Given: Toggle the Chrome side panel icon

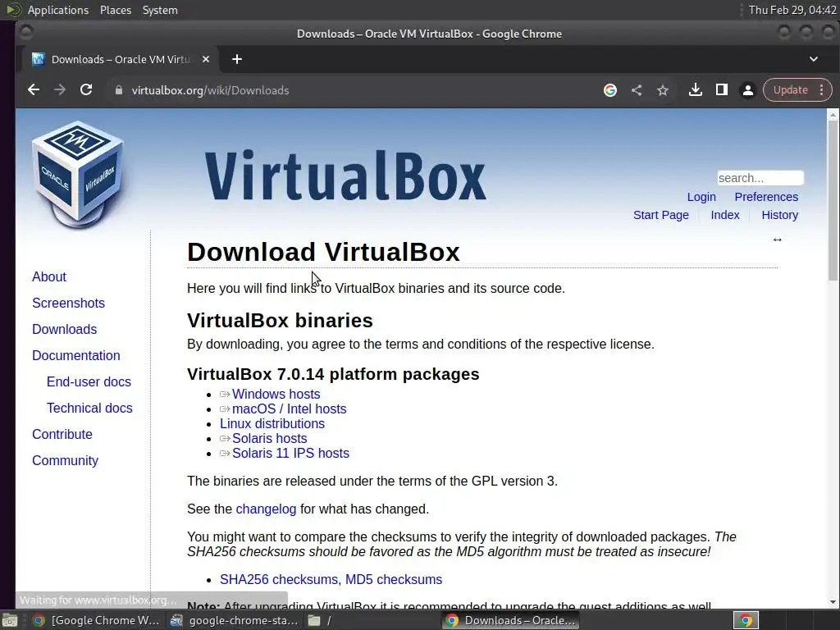Looking at the screenshot, I should (722, 90).
